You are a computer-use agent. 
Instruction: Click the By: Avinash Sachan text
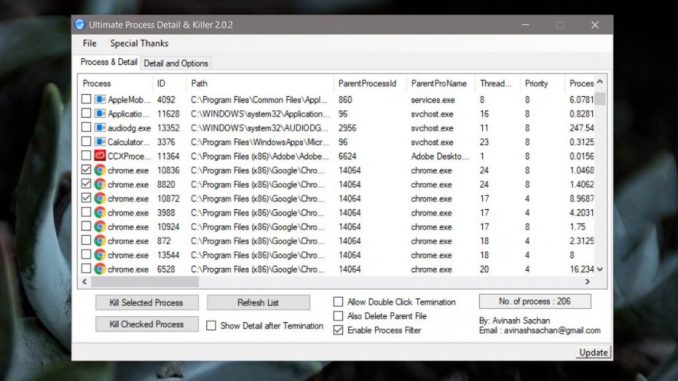[x=515, y=320]
